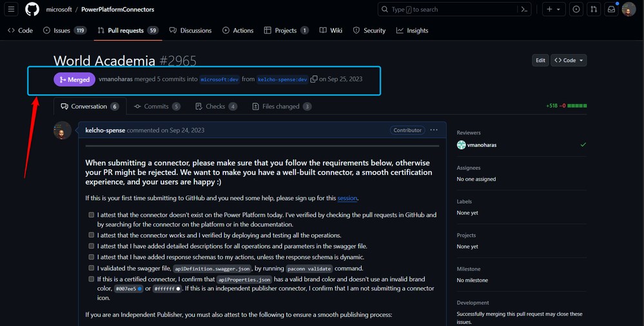Expand the Code dropdown button
Image resolution: width=644 pixels, height=326 pixels.
coord(569,61)
